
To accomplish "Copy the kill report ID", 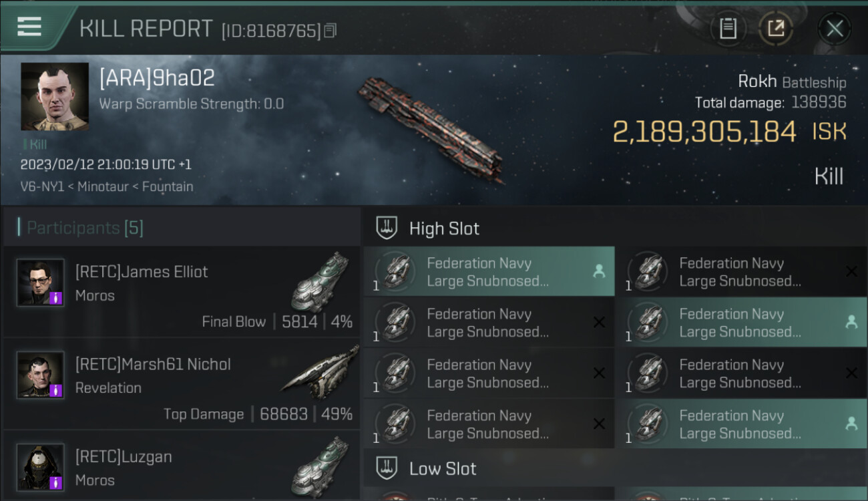I will click(x=331, y=31).
